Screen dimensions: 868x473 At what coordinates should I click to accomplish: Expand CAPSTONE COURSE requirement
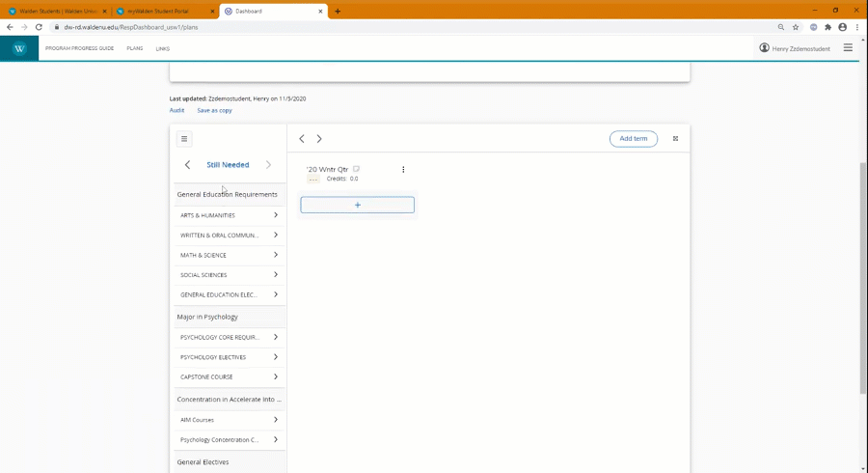pyautogui.click(x=275, y=376)
